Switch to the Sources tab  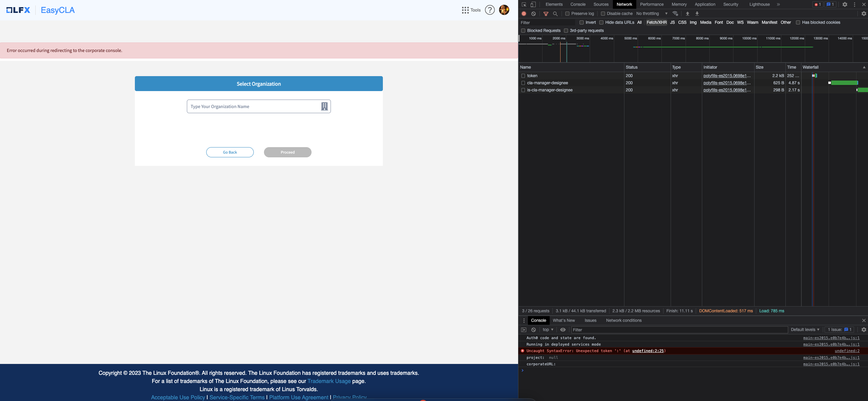[x=601, y=4]
